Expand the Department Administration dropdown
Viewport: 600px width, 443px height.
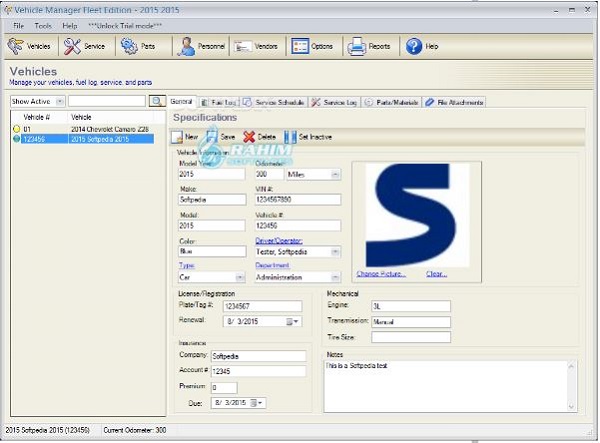point(335,277)
